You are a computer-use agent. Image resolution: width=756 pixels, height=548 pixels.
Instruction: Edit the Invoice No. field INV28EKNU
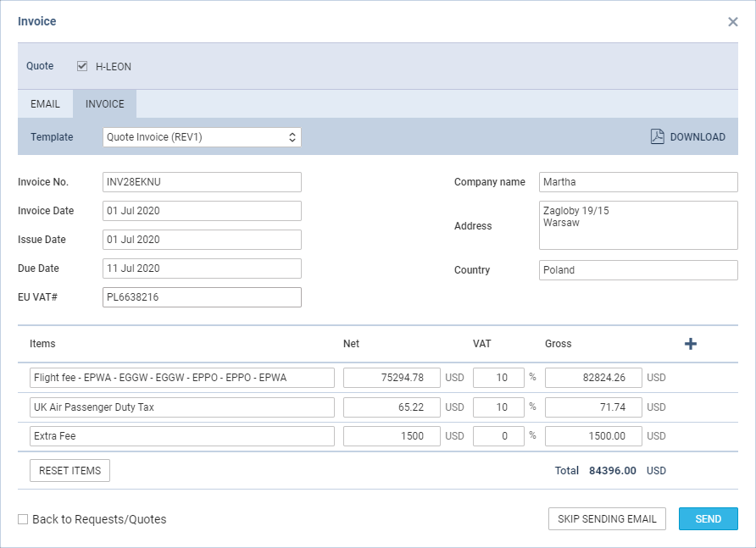coord(202,182)
